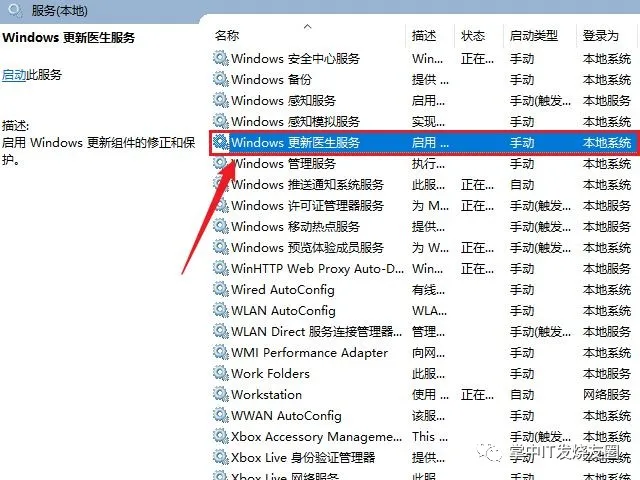Select WWAN AutoConfig service row
The width and height of the screenshot is (640, 480).
[x=424, y=416]
